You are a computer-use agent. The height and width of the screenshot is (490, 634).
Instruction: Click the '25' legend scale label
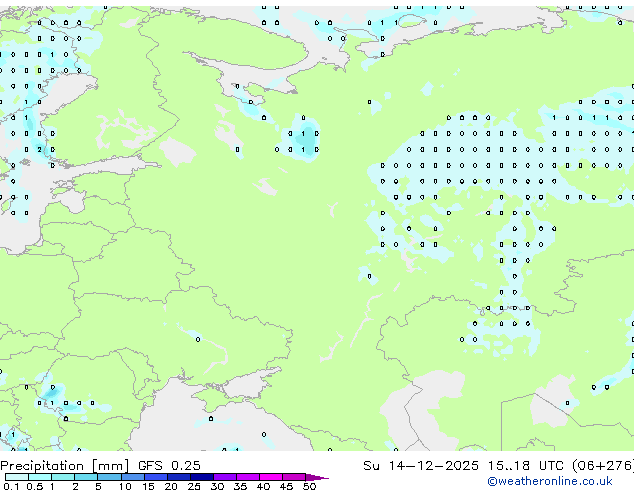click(x=194, y=486)
